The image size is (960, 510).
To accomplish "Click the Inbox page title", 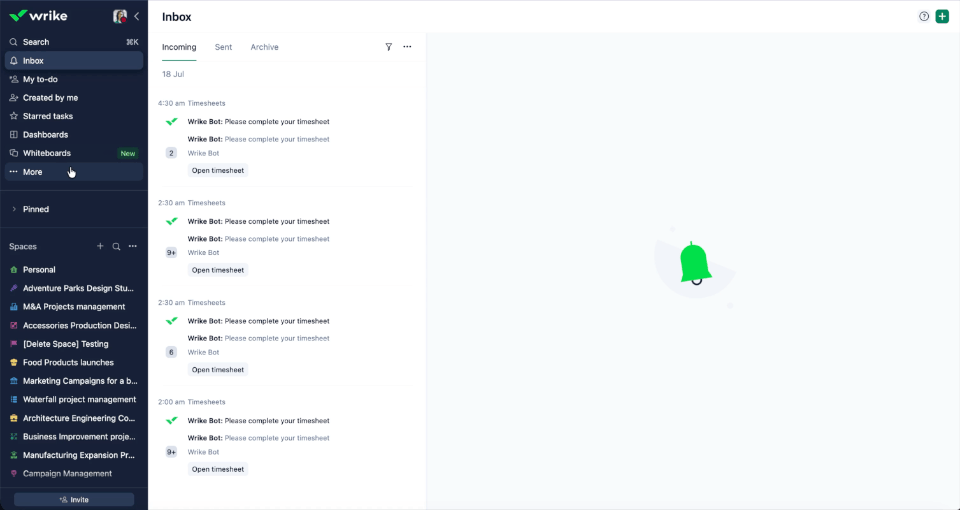I will tap(177, 17).
